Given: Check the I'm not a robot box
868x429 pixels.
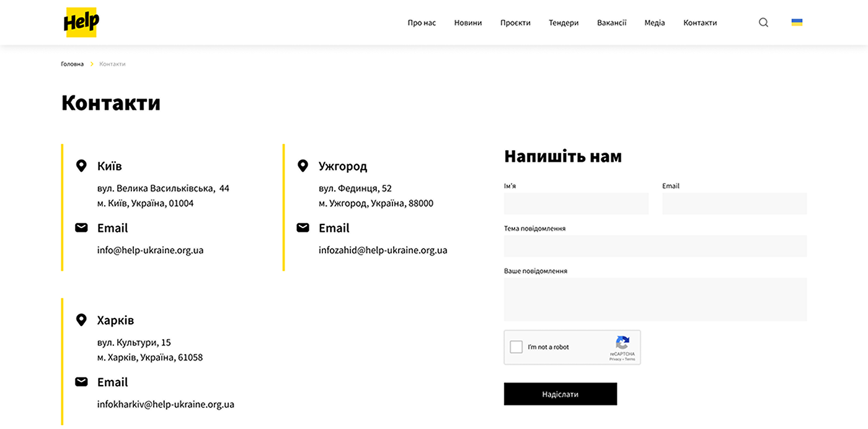Looking at the screenshot, I should 516,347.
